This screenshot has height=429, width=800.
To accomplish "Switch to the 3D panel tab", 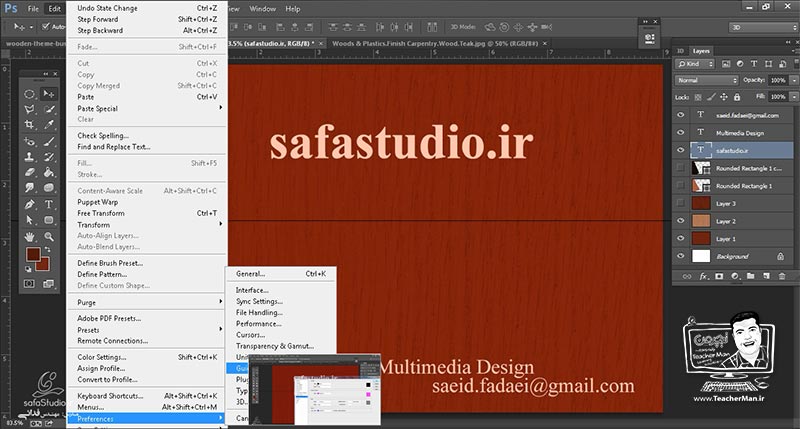I will tap(681, 51).
